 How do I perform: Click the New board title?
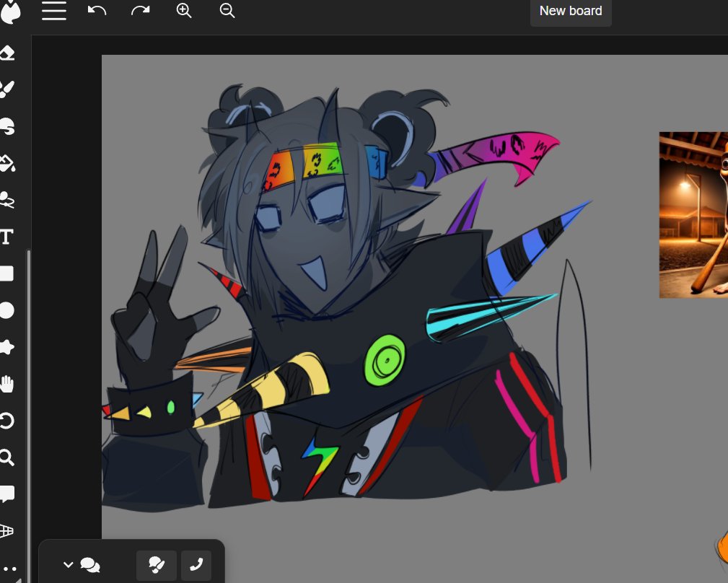pos(571,11)
